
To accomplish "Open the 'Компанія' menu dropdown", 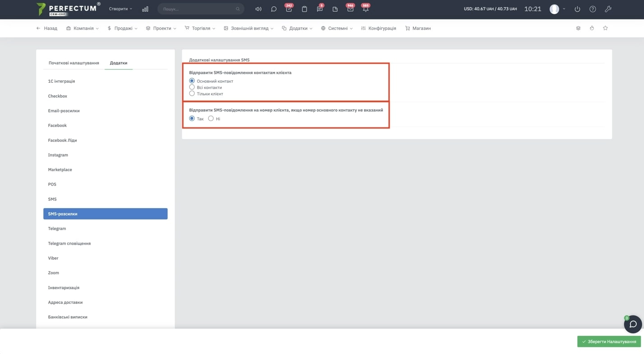I will point(82,28).
